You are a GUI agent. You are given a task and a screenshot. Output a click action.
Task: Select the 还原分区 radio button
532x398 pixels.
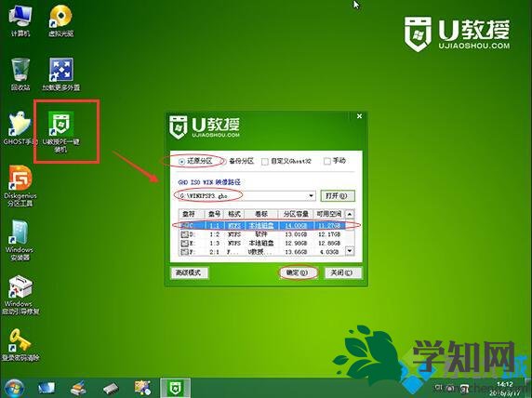[182, 162]
